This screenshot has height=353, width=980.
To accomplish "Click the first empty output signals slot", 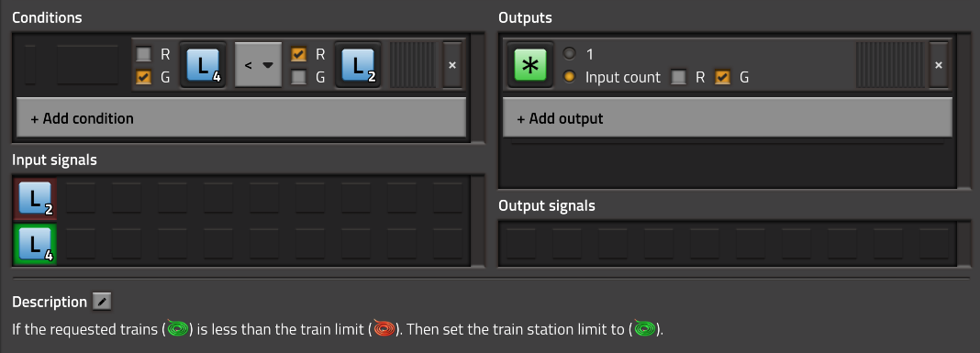I will 520,244.
